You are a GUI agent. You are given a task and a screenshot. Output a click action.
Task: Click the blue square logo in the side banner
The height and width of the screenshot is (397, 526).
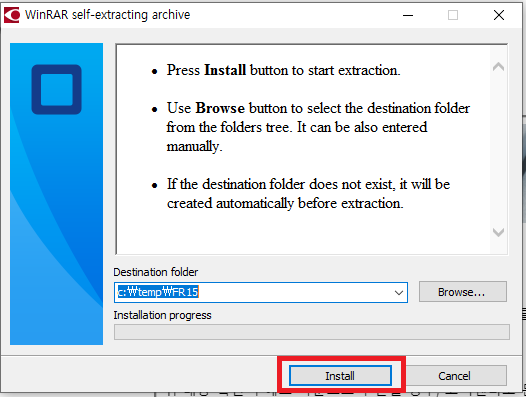(57, 90)
